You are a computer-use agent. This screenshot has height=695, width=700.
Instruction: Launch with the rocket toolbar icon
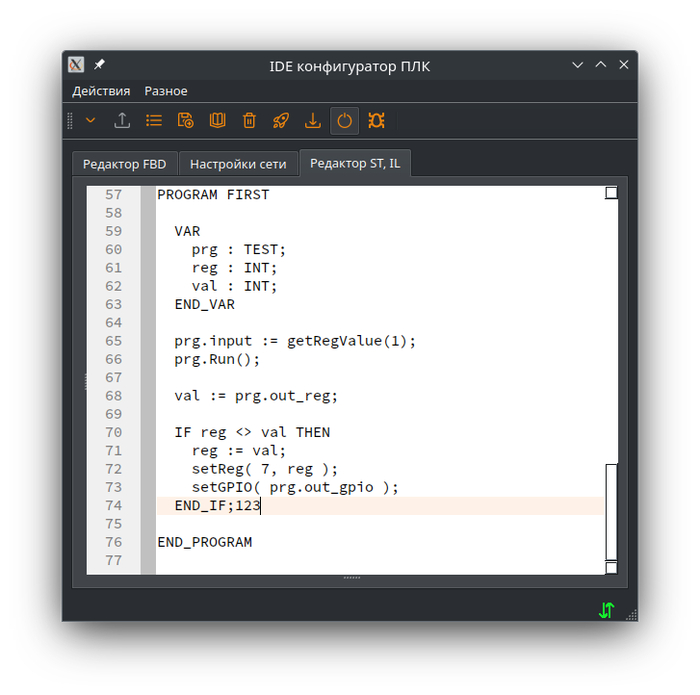click(x=281, y=121)
